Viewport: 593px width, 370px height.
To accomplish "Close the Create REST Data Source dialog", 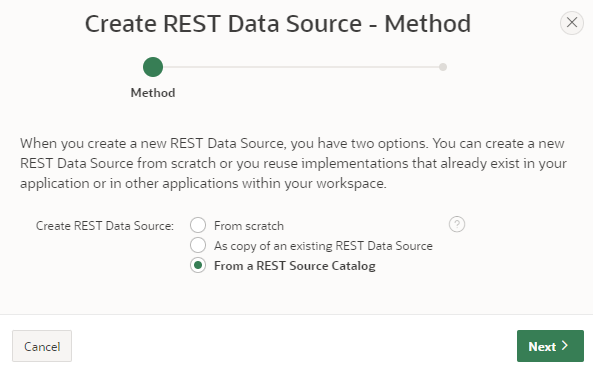I will pyautogui.click(x=571, y=23).
